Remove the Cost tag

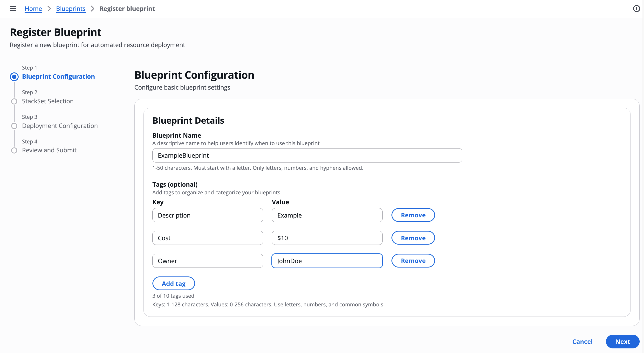[x=413, y=238]
